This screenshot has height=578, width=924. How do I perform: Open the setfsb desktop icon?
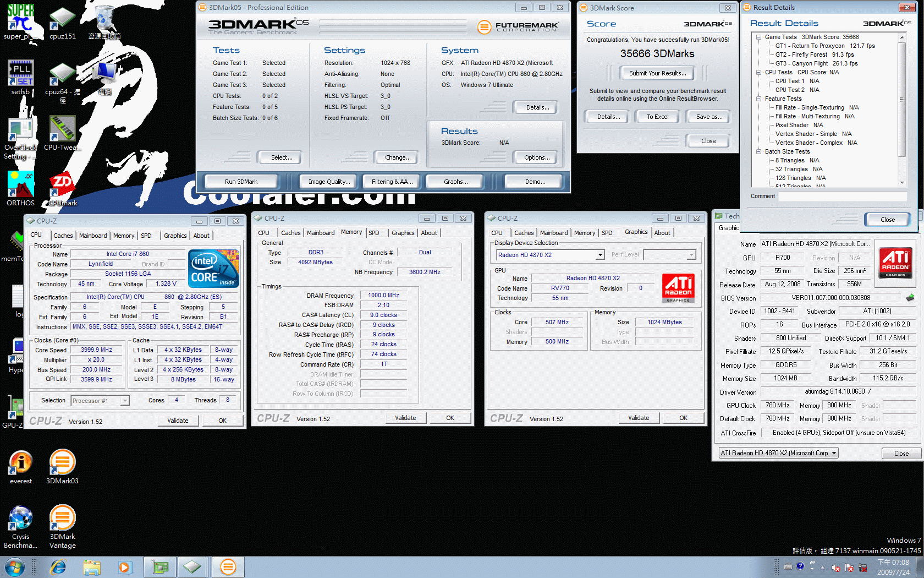(x=20, y=74)
